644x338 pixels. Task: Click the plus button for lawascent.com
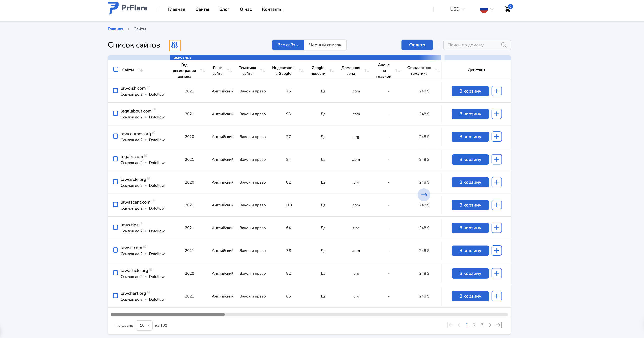pyautogui.click(x=497, y=205)
